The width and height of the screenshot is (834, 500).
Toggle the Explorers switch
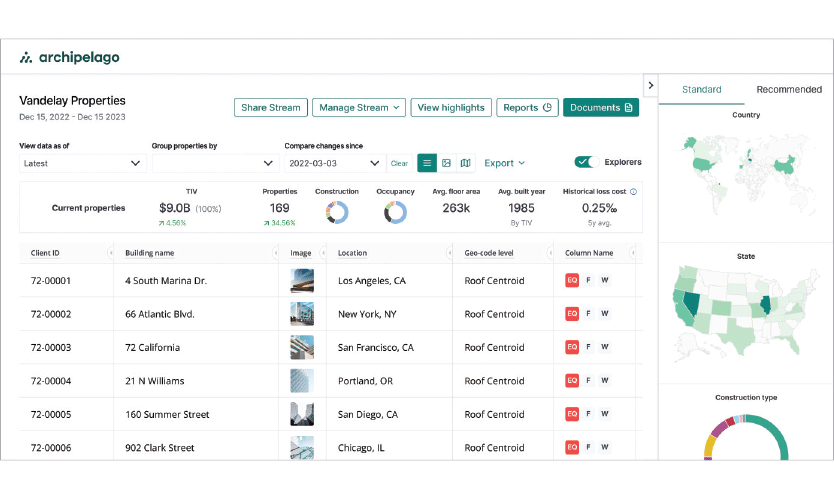[x=586, y=162]
